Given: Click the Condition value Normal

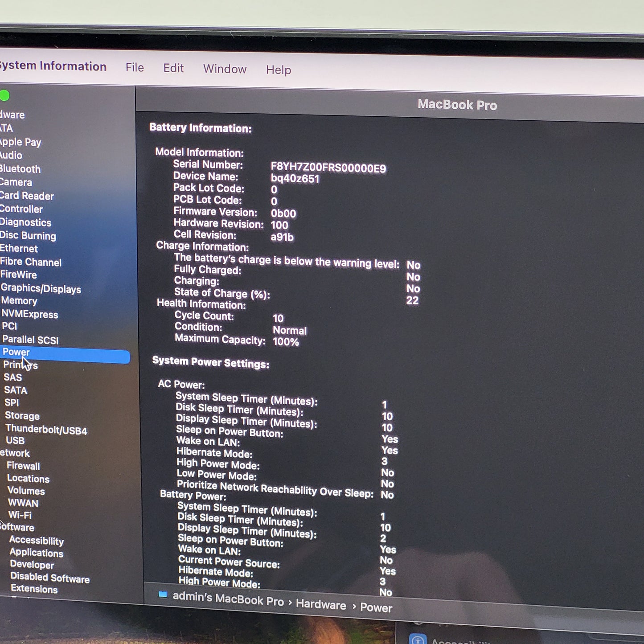Looking at the screenshot, I should pyautogui.click(x=290, y=331).
